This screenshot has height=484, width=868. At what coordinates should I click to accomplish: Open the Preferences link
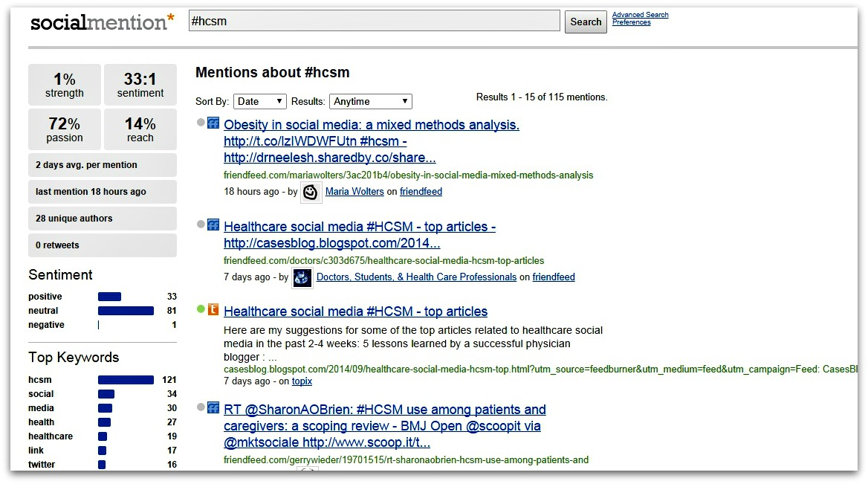(x=631, y=22)
